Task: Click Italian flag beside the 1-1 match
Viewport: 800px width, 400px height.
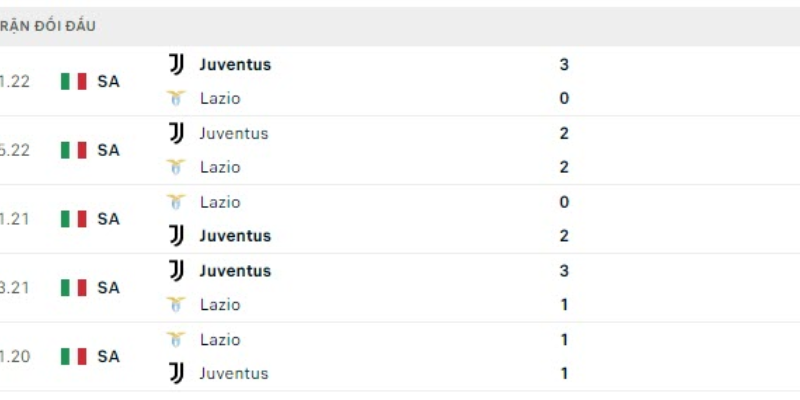Action: (x=73, y=356)
